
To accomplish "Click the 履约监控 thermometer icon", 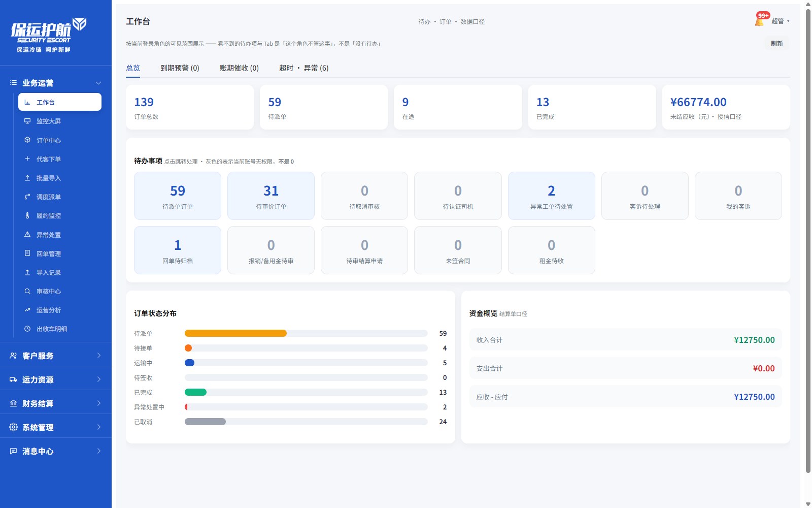I will coord(27,215).
